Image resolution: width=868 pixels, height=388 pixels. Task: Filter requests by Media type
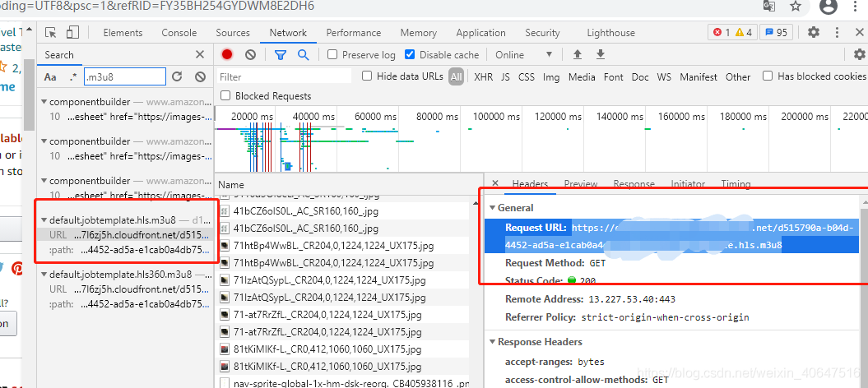[582, 76]
